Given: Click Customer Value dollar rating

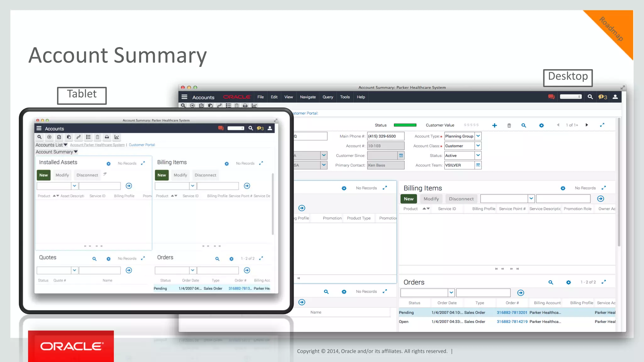Looking at the screenshot, I should point(471,125).
